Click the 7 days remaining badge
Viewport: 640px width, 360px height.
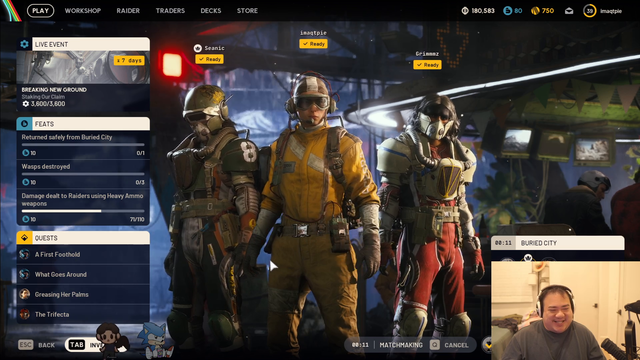tap(129, 60)
